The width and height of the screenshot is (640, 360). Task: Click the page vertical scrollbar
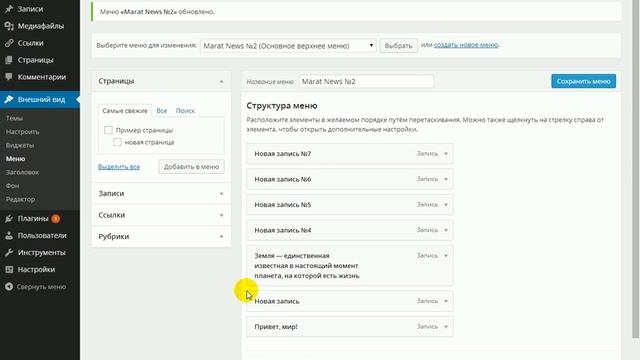(636, 169)
